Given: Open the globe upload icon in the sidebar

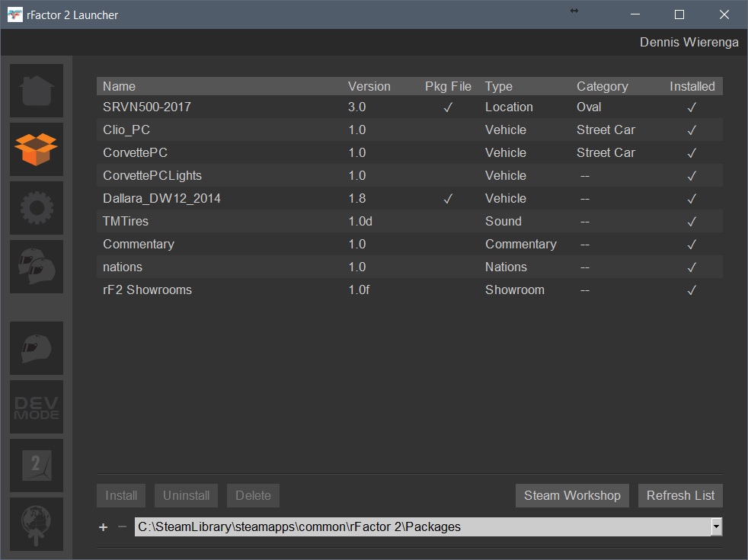Looking at the screenshot, I should pyautogui.click(x=37, y=524).
